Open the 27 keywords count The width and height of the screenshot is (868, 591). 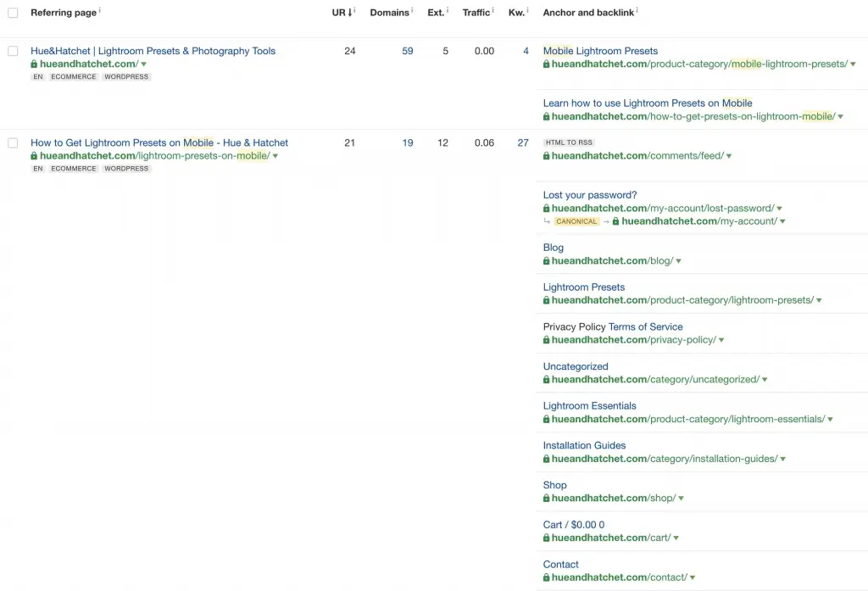click(x=523, y=143)
